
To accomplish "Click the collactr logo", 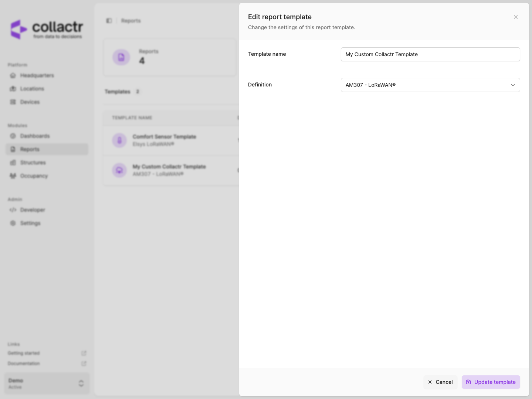I will click(x=47, y=30).
